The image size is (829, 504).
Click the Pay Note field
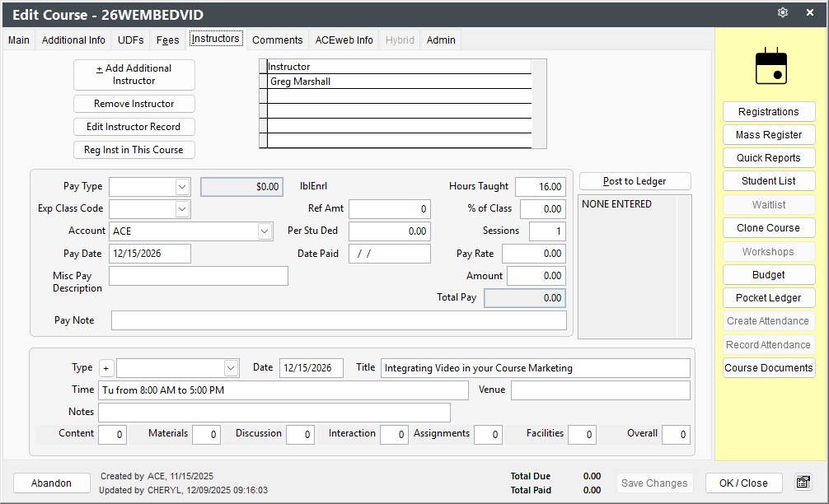click(339, 320)
